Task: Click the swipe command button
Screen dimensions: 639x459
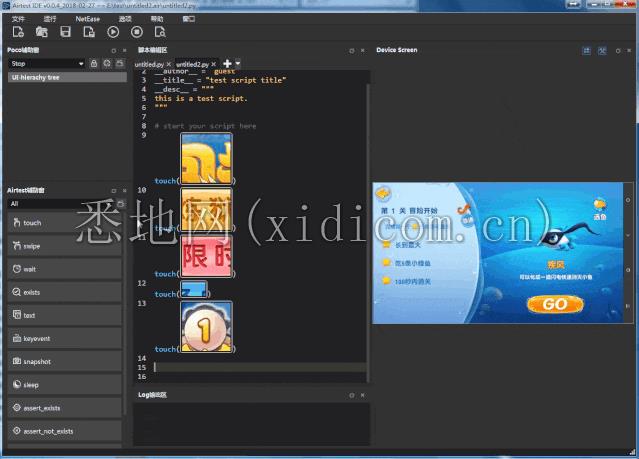Action: click(65, 246)
